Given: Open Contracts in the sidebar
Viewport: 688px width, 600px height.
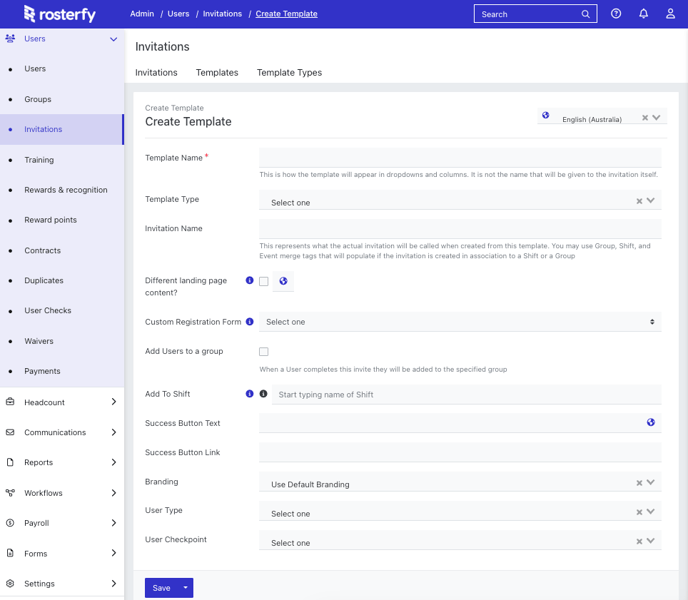Looking at the screenshot, I should (43, 250).
